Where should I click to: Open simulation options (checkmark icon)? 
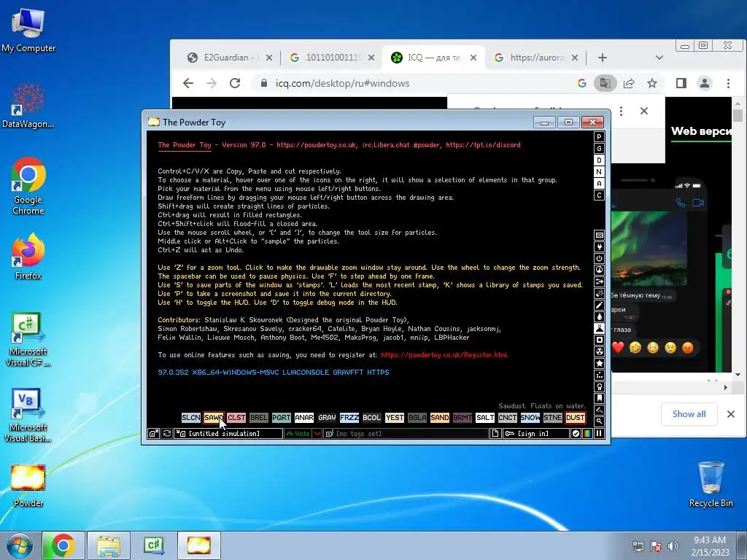click(x=576, y=433)
